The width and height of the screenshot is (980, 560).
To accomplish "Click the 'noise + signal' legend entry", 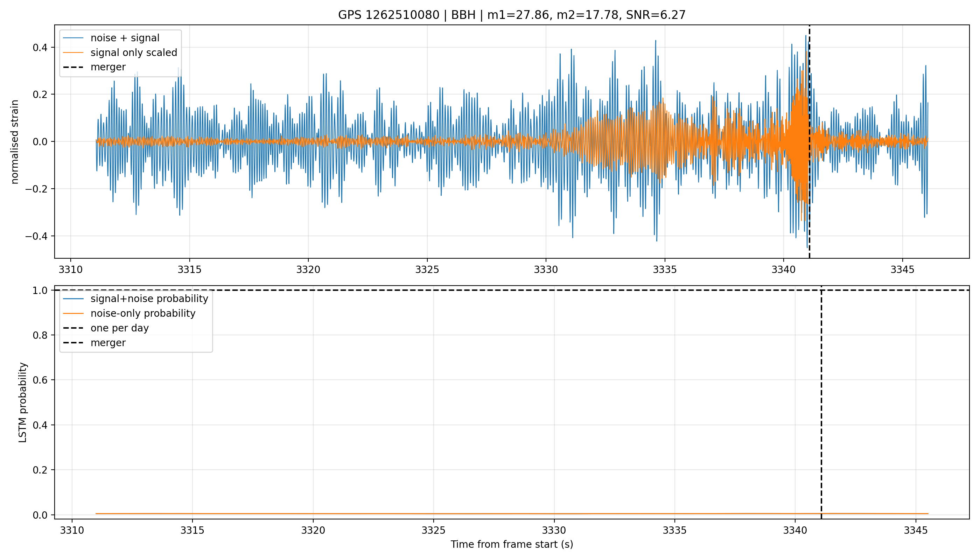I will tap(125, 38).
